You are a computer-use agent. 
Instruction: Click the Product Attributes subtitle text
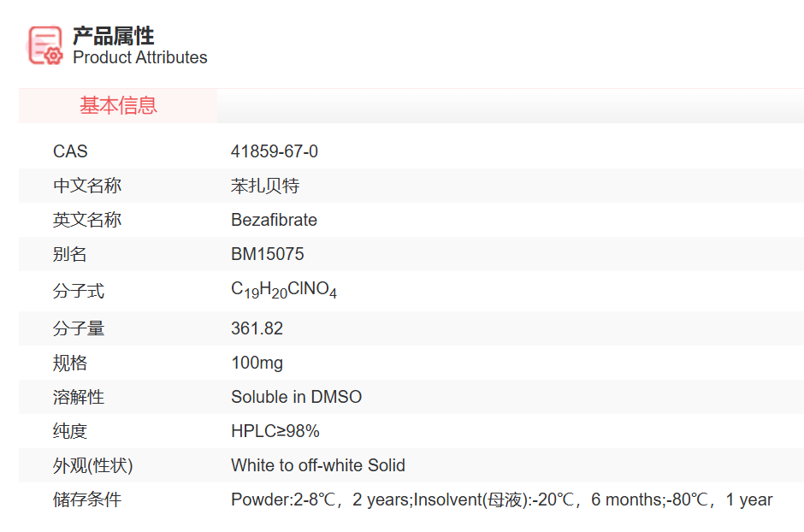pos(139,58)
